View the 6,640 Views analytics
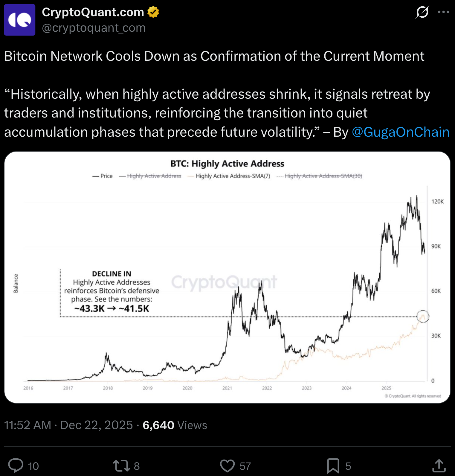 pyautogui.click(x=175, y=425)
